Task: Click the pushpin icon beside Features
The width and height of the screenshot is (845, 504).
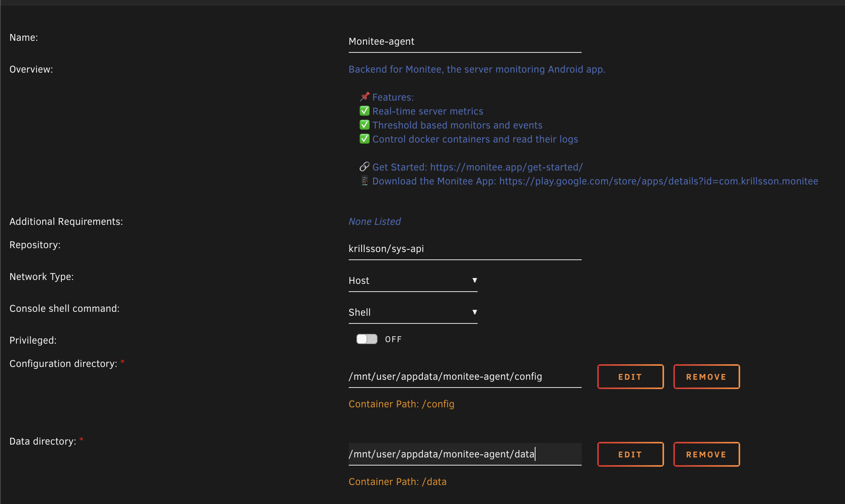Action: click(364, 97)
